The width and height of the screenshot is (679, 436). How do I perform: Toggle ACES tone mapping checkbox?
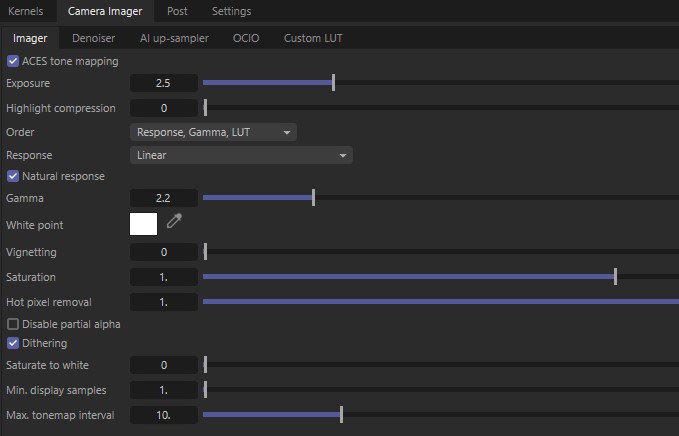click(x=13, y=61)
